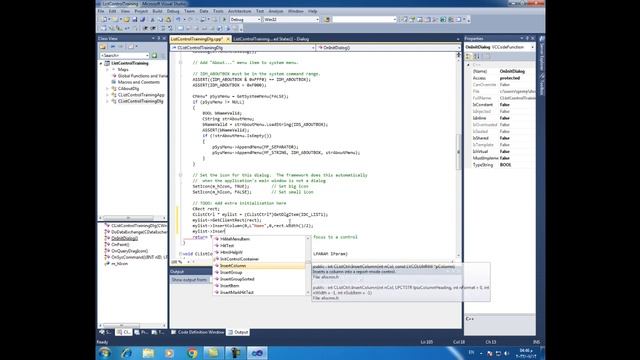640x360 pixels.
Task: Select OnPaint() in Class View members
Action: (x=120, y=244)
